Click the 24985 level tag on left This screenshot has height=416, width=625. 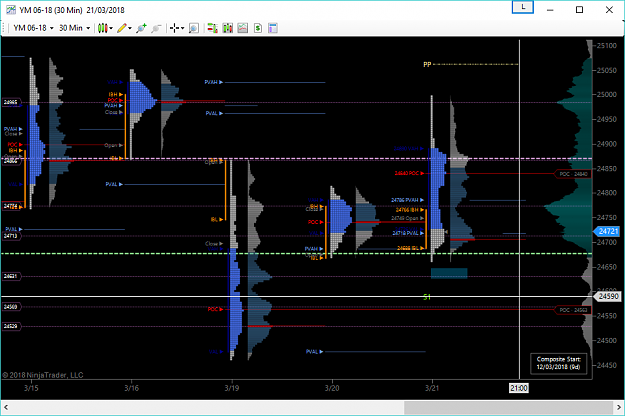(11, 102)
